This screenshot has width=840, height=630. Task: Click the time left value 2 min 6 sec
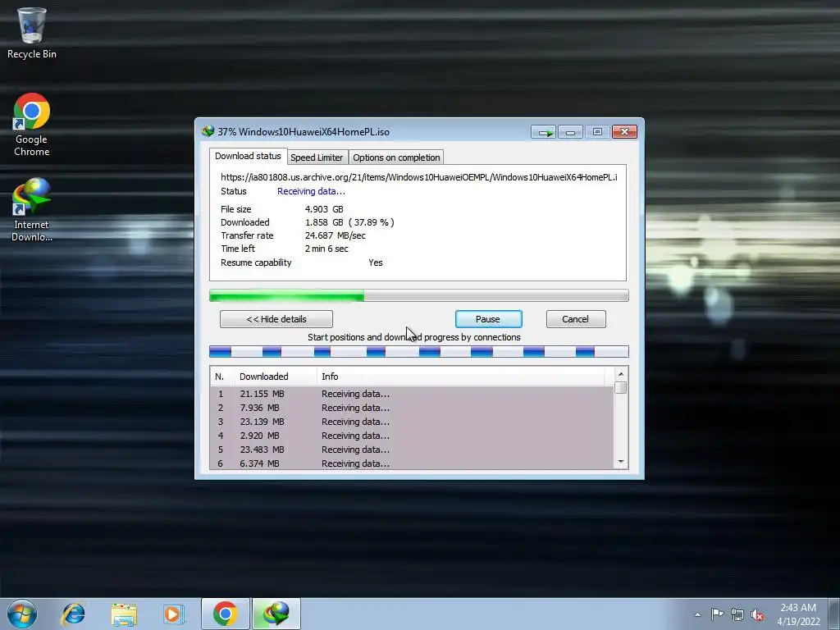(326, 249)
